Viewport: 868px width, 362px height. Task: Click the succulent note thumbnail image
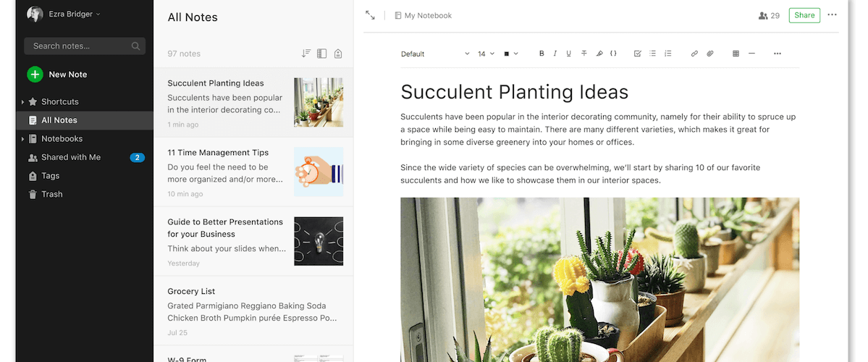coord(319,102)
